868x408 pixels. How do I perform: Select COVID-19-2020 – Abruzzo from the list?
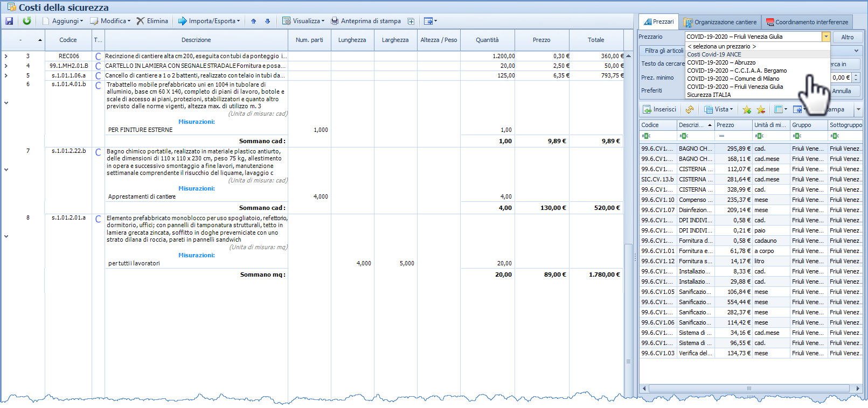(x=721, y=62)
